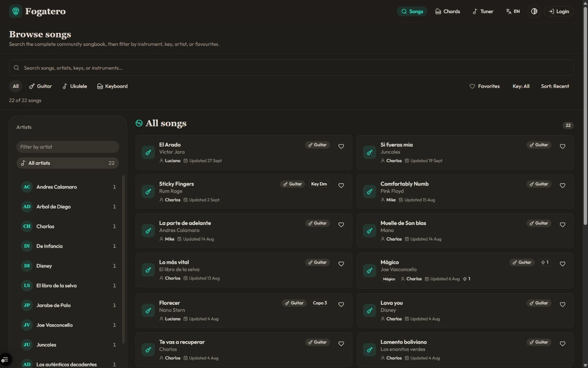Open the Lamento boliviano song title
The width and height of the screenshot is (588, 368).
[x=404, y=342]
